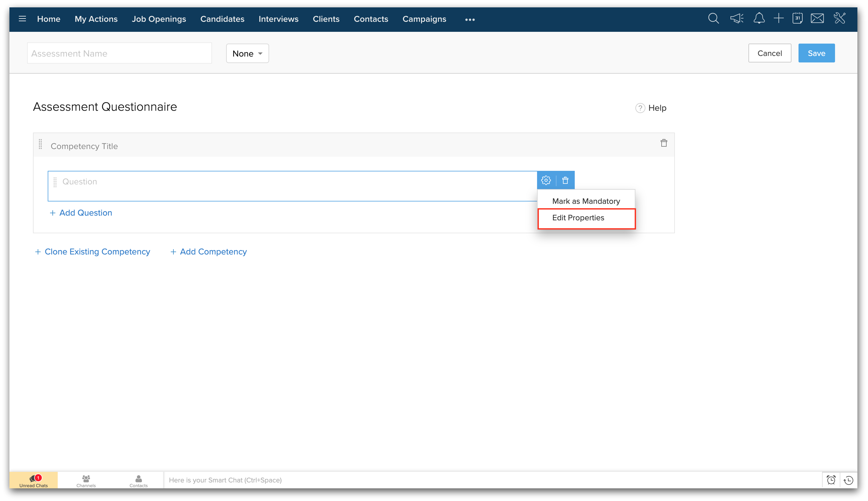868x501 pixels.
Task: Focus the Assessment Name input field
Action: point(119,53)
